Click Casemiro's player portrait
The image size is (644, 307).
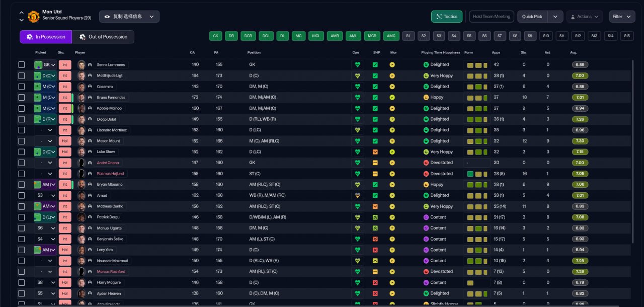click(x=82, y=87)
